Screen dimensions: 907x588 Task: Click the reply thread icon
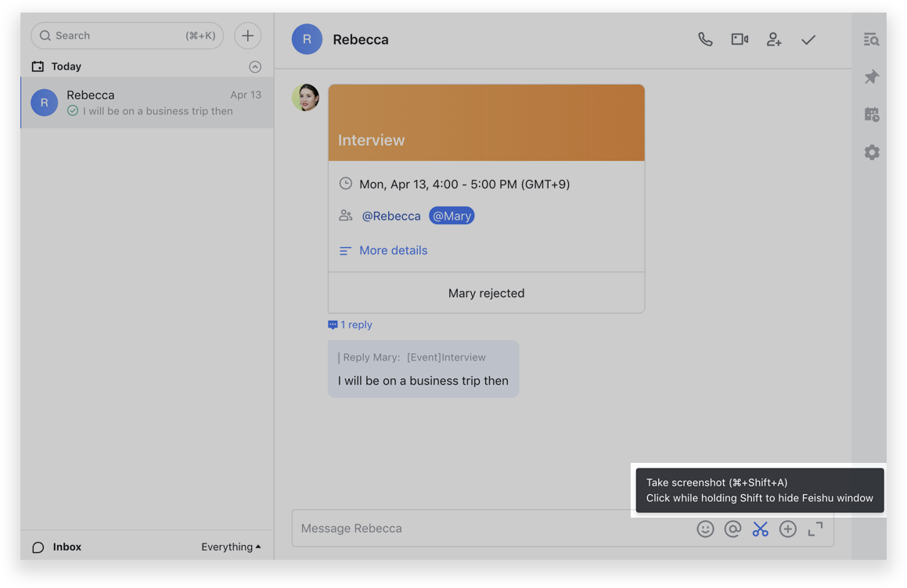[333, 325]
